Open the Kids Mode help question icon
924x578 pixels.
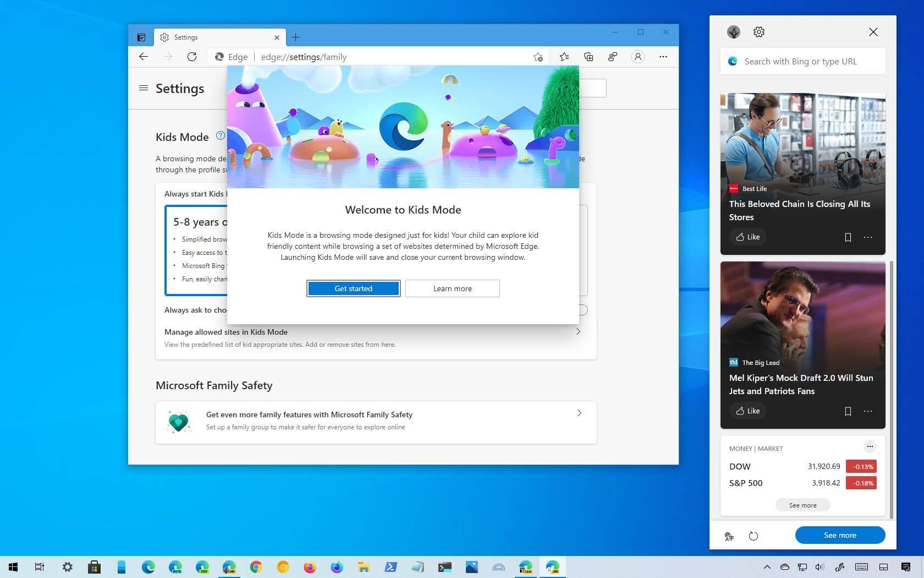(220, 135)
